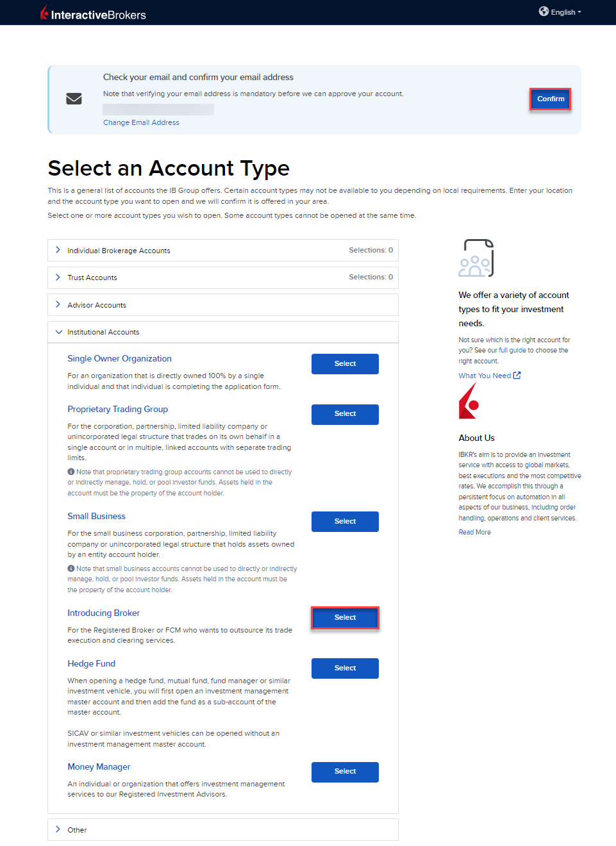Screen dimensions: 616x846
Task: Choose Select for Introducing Broker
Action: (345, 618)
